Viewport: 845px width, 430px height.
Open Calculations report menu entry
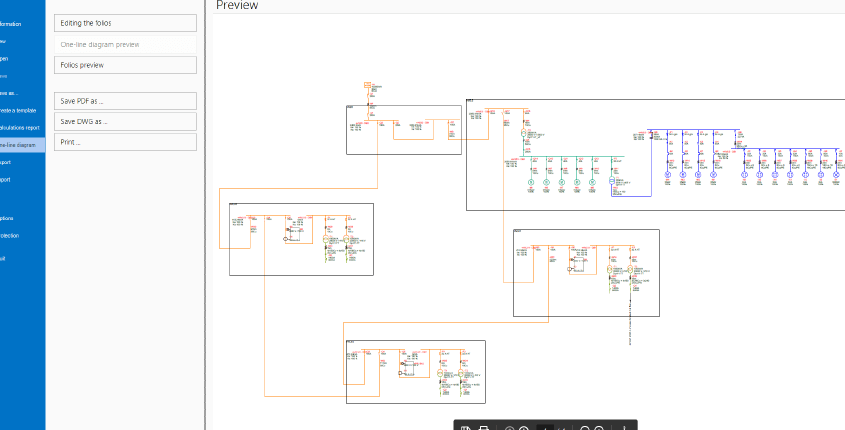click(x=20, y=128)
